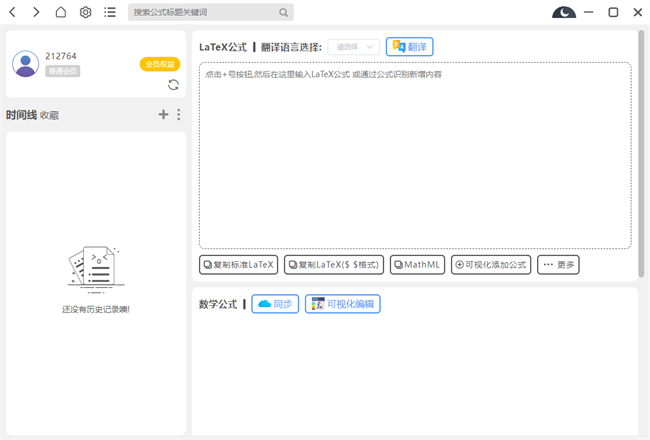The width and height of the screenshot is (650, 440).
Task: Click the 同步 cloud sync button
Action: click(275, 303)
